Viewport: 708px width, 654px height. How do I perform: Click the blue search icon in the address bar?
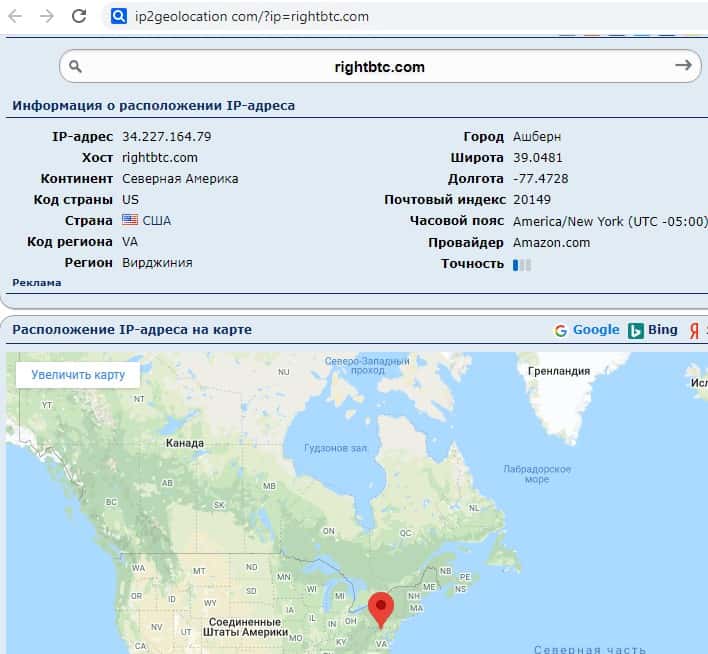(119, 16)
